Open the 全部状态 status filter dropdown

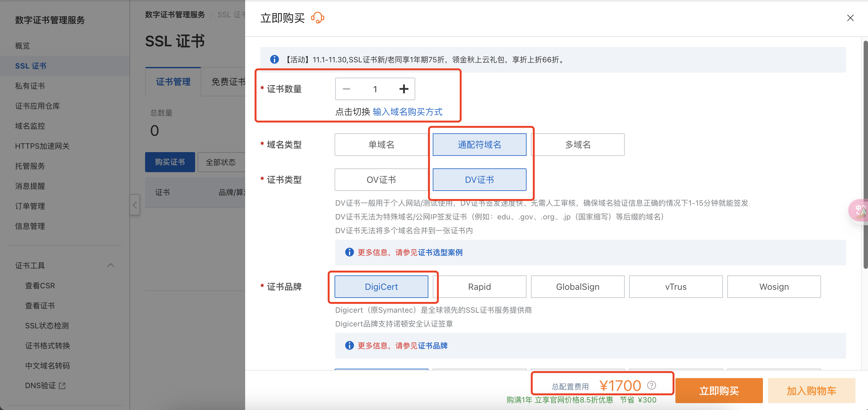221,162
